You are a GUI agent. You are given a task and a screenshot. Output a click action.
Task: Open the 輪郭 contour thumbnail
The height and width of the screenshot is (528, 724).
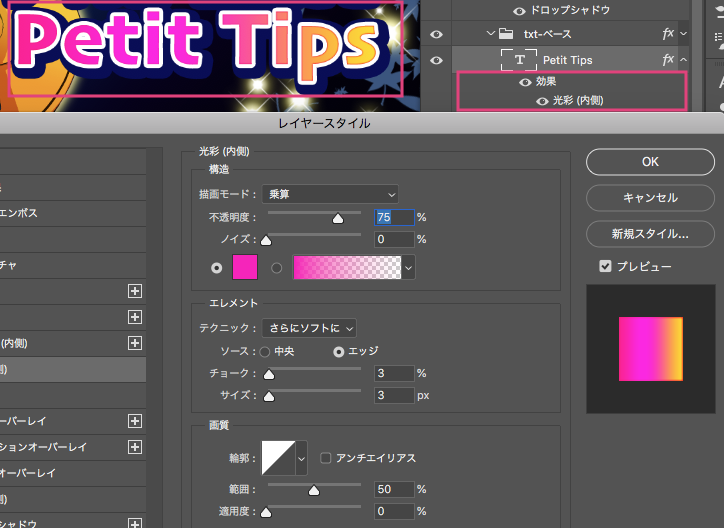[x=278, y=458]
